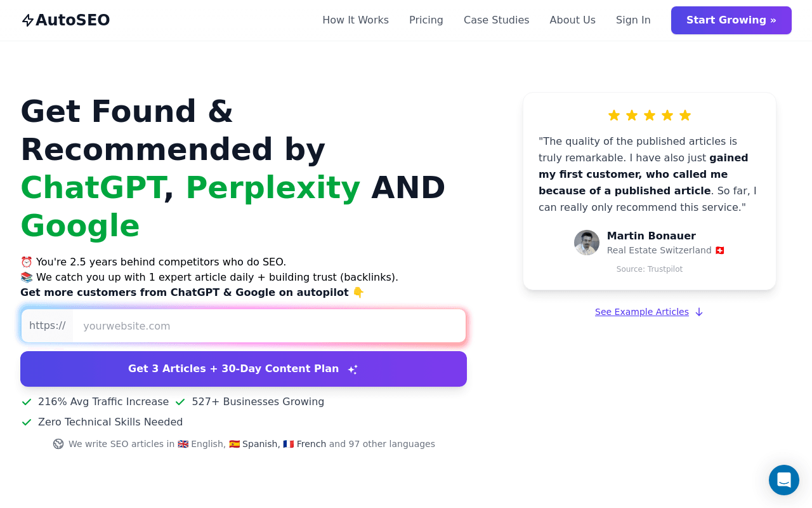Click Martin Bonauer's avatar photo
The width and height of the screenshot is (812, 508).
(587, 243)
